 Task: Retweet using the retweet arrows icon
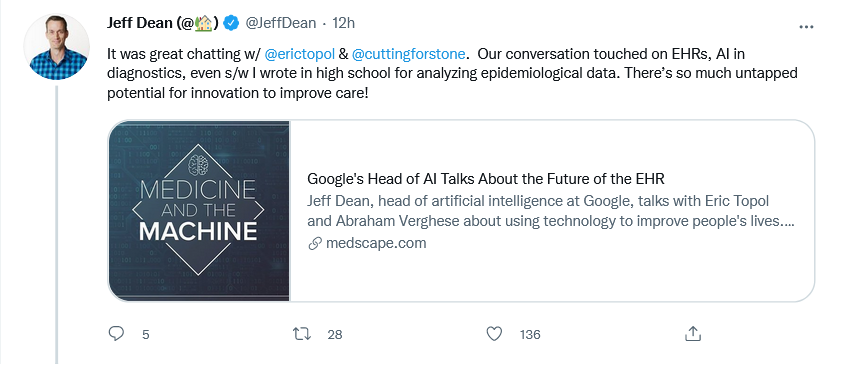tap(302, 334)
